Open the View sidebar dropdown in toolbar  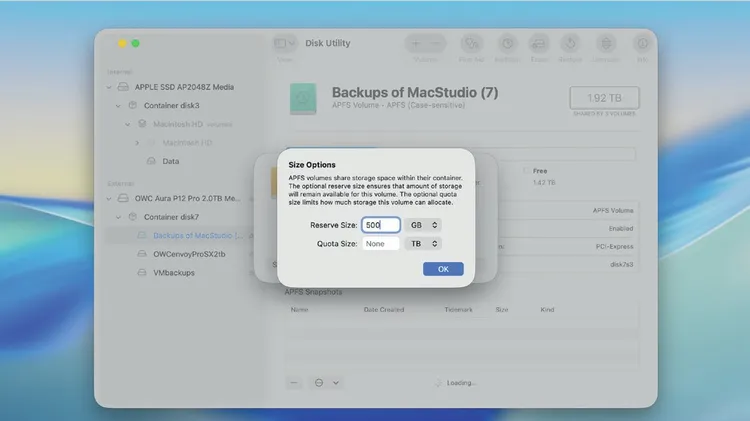point(285,44)
